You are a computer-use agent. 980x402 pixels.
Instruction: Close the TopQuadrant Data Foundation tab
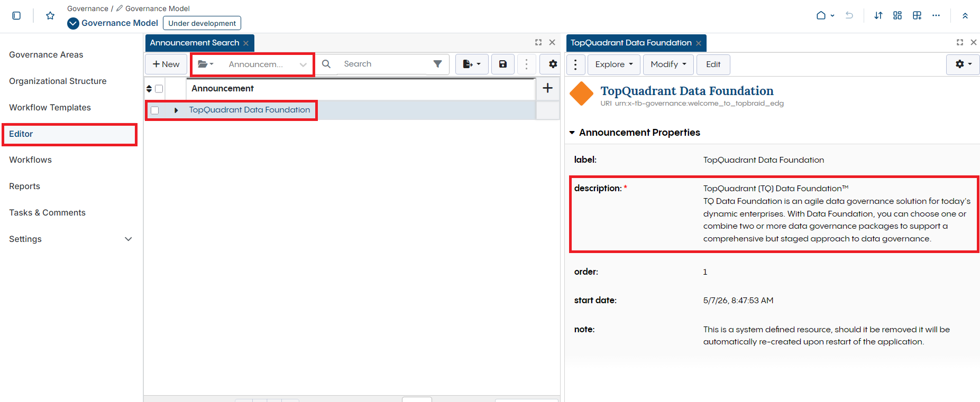[699, 43]
